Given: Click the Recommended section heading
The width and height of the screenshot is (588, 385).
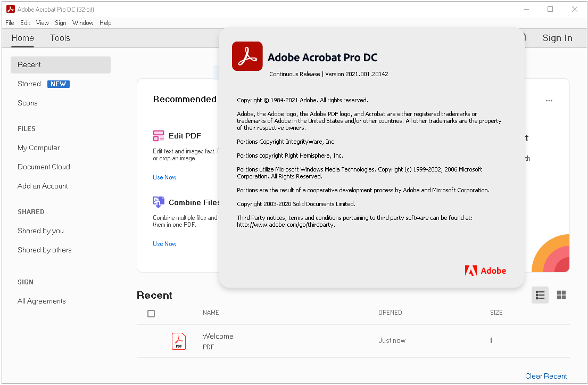Looking at the screenshot, I should click(185, 99).
